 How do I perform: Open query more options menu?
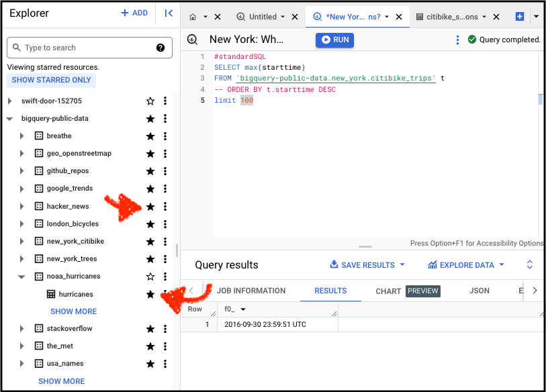[x=457, y=40]
